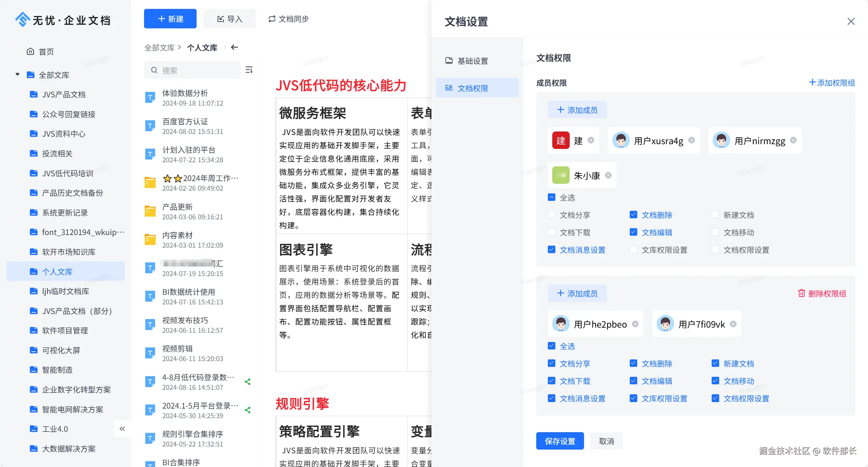Open the 个人文库 folder in sidebar

pos(57,272)
